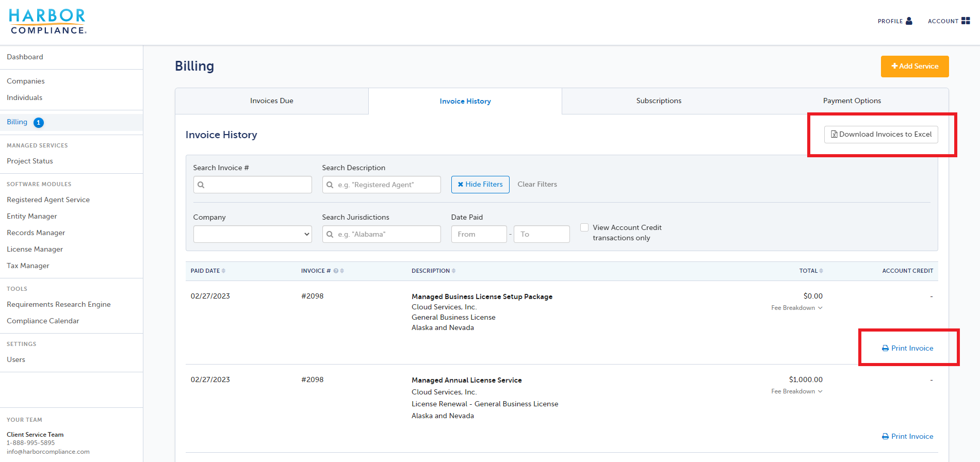Print the Managed Business License Setup invoice
Viewport: 980px width, 462px height.
click(x=908, y=348)
